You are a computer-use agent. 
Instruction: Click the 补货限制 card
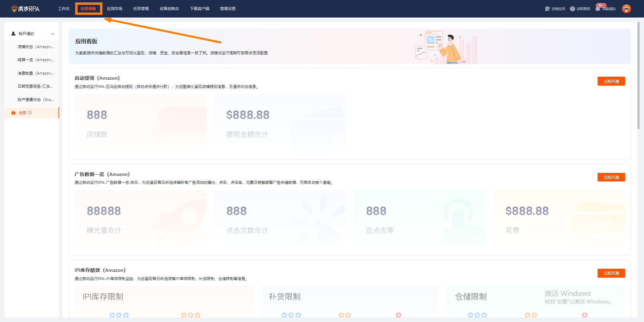coord(350,302)
